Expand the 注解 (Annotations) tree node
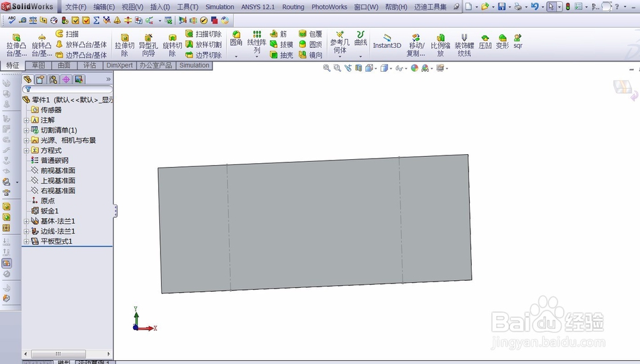Viewport: 640px width, 364px height. tap(26, 120)
